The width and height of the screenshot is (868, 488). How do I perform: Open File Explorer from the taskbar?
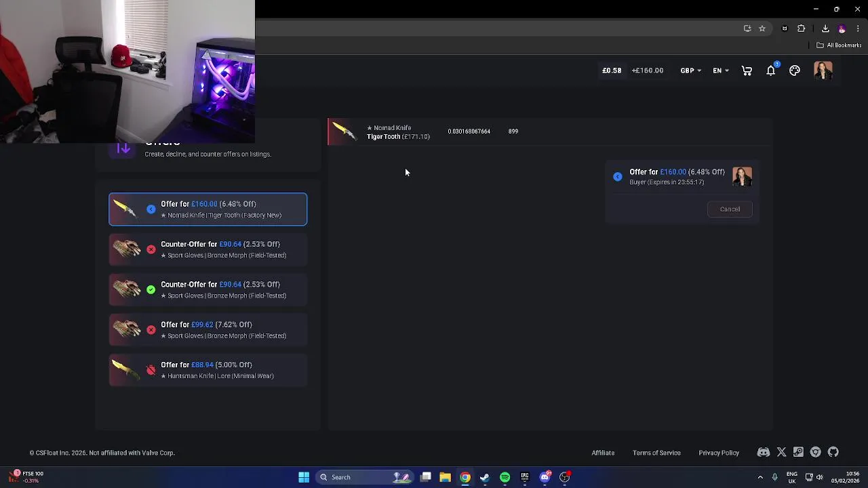pyautogui.click(x=445, y=477)
